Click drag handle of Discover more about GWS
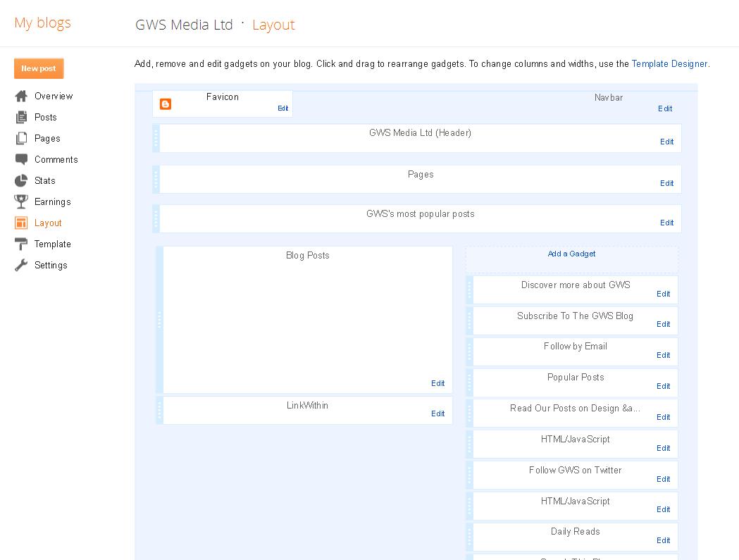This screenshot has height=560, width=739. tap(469, 290)
